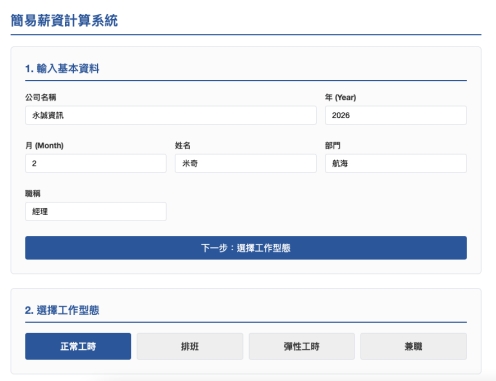Click the 職稱 label
The height and width of the screenshot is (381, 496).
pos(33,193)
